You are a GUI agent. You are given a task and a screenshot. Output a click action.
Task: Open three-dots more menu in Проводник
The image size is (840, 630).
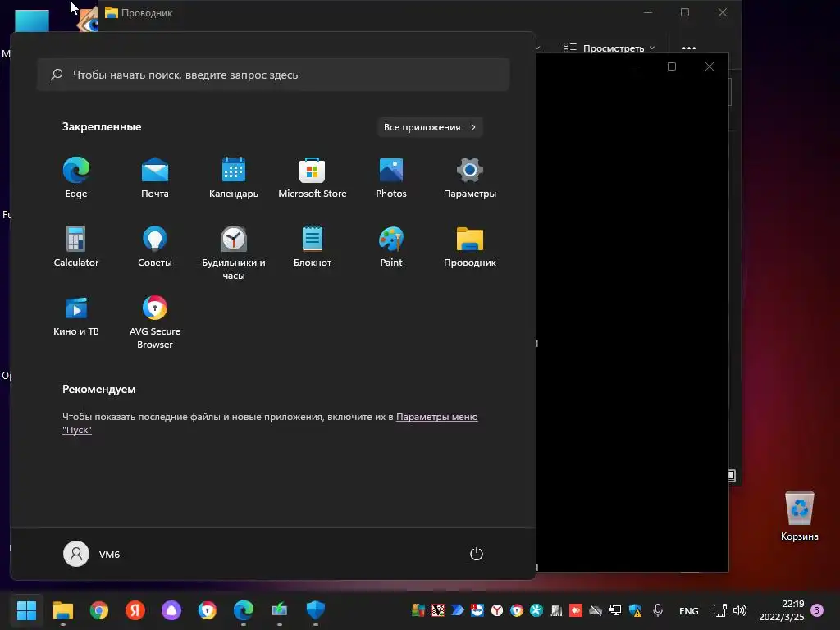(689, 48)
